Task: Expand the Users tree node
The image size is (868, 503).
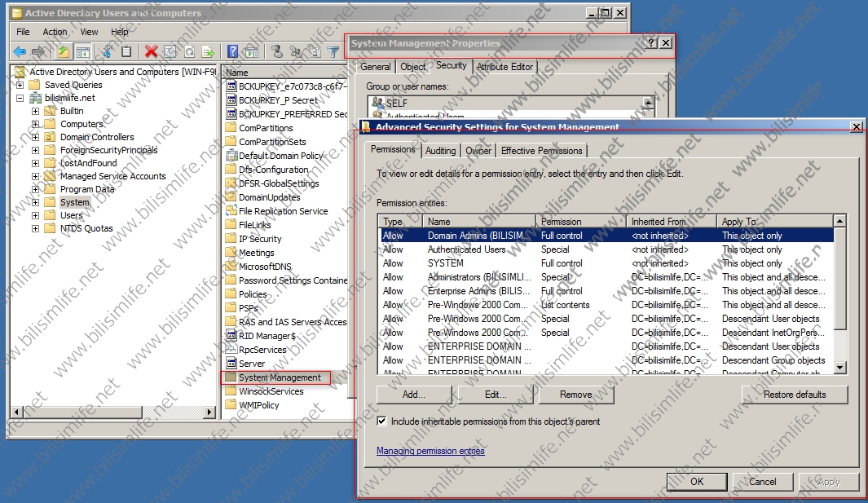Action: click(x=35, y=215)
